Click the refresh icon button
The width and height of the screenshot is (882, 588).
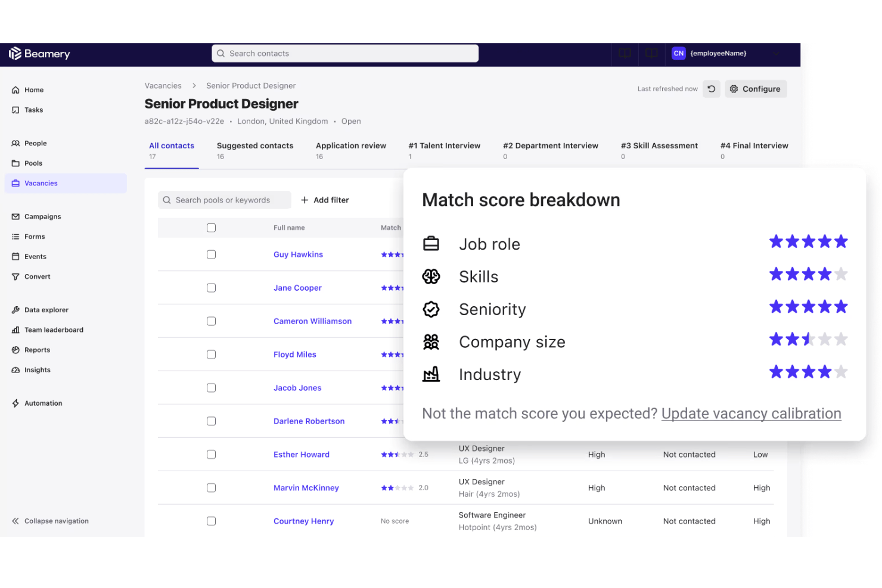(712, 89)
